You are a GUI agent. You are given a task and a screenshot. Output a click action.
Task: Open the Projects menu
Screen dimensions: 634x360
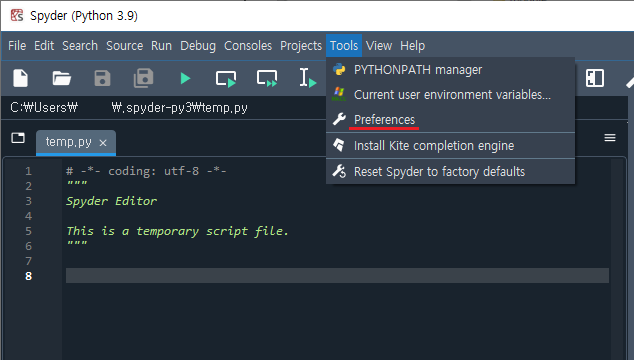[301, 46]
